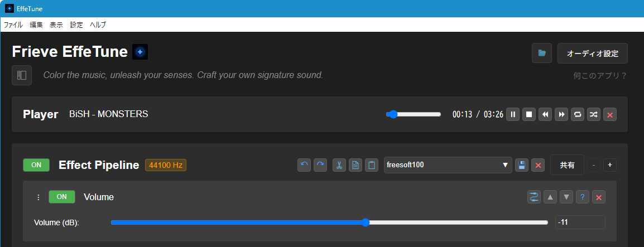This screenshot has width=644, height=247.
Task: Toggle shuffle mode in the player
Action: (x=593, y=114)
